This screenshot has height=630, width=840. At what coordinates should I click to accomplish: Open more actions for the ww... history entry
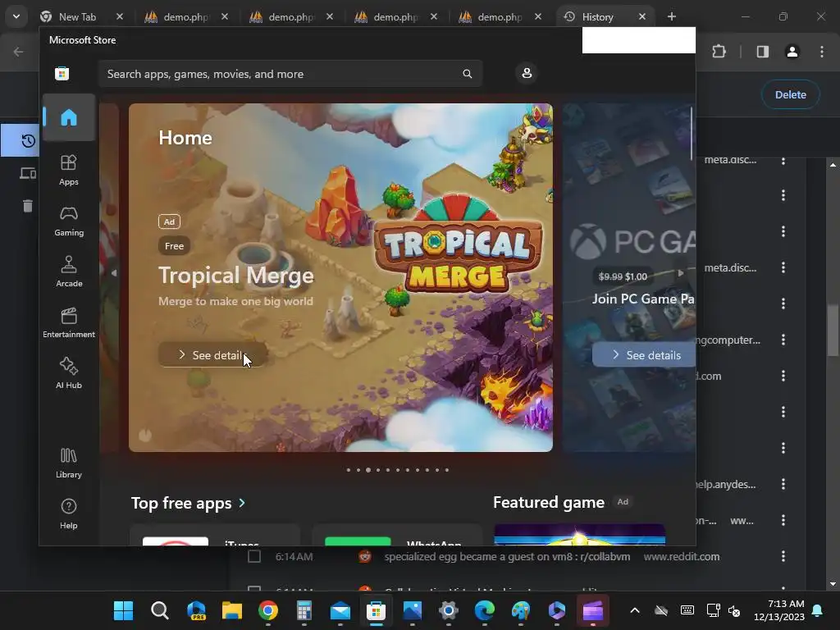click(783, 520)
